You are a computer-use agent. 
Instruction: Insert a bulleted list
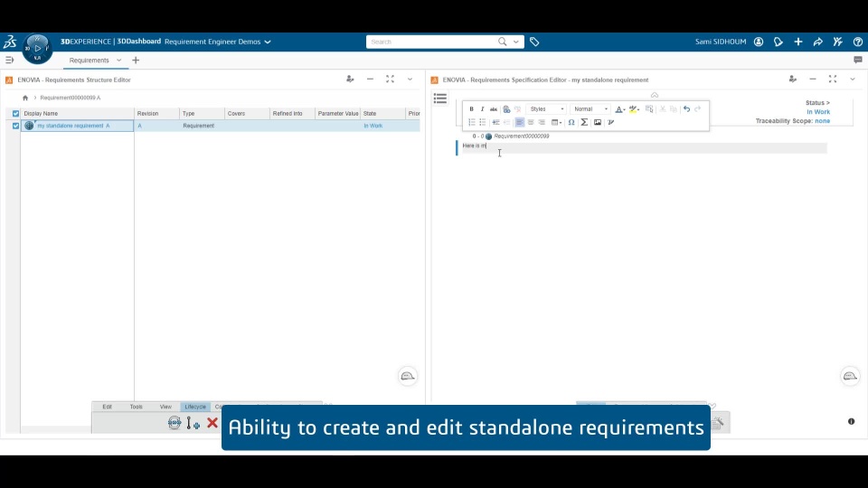(x=483, y=122)
